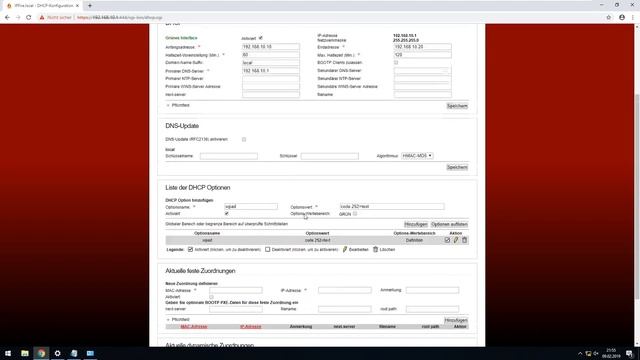Open File Explorer from the taskbar
The image size is (640, 360).
[25, 353]
